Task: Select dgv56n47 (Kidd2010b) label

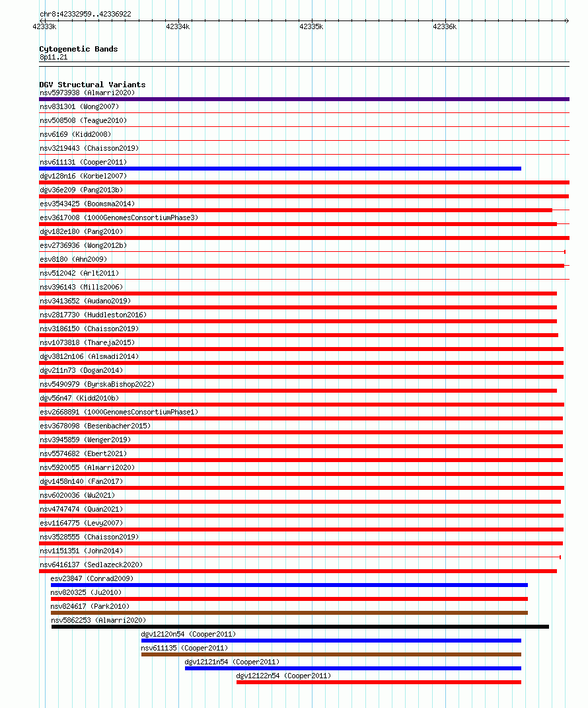Action: point(79,398)
